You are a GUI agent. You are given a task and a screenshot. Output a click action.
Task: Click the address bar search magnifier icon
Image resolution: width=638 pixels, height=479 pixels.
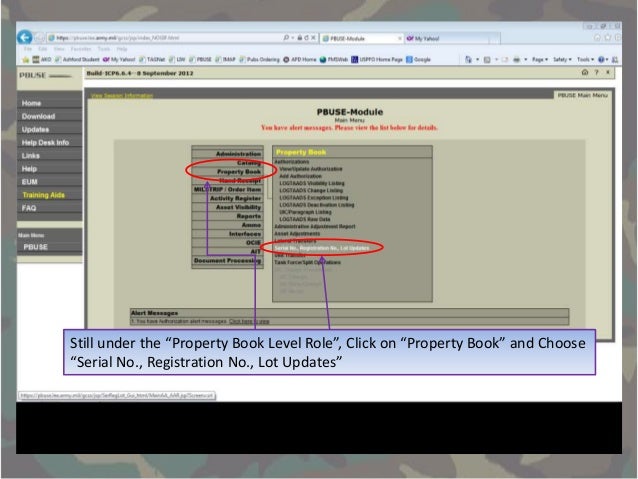click(x=286, y=37)
